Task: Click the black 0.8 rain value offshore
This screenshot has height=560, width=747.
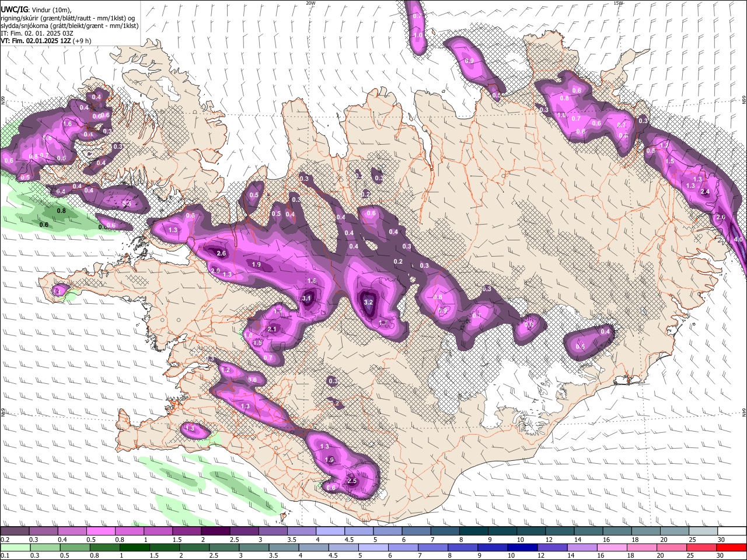Action: tap(61, 211)
